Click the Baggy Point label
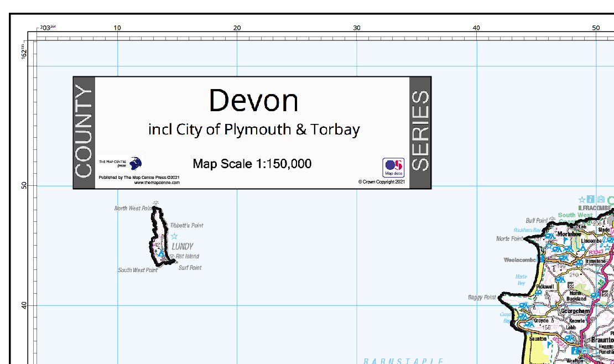 [482, 298]
